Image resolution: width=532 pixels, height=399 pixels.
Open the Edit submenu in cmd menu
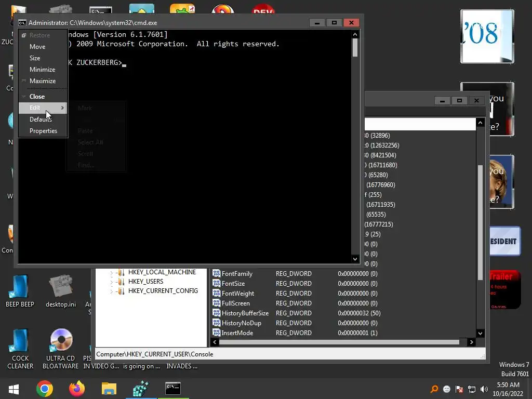pyautogui.click(x=43, y=108)
